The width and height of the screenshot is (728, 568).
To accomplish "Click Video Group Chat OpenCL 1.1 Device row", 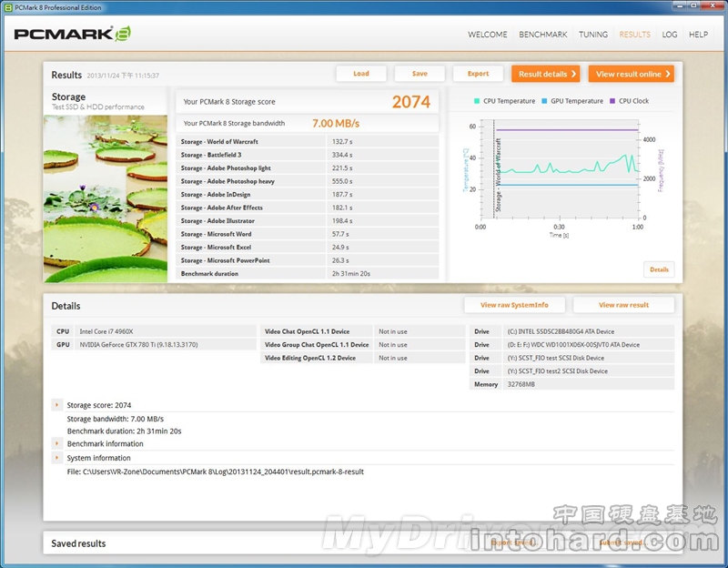I will pyautogui.click(x=362, y=345).
